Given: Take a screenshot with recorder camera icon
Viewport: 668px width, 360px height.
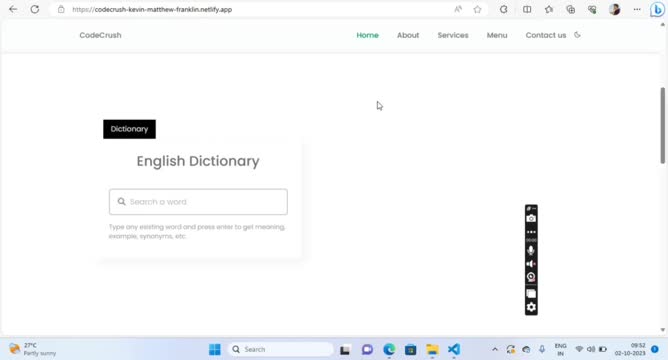Looking at the screenshot, I should pos(531,219).
